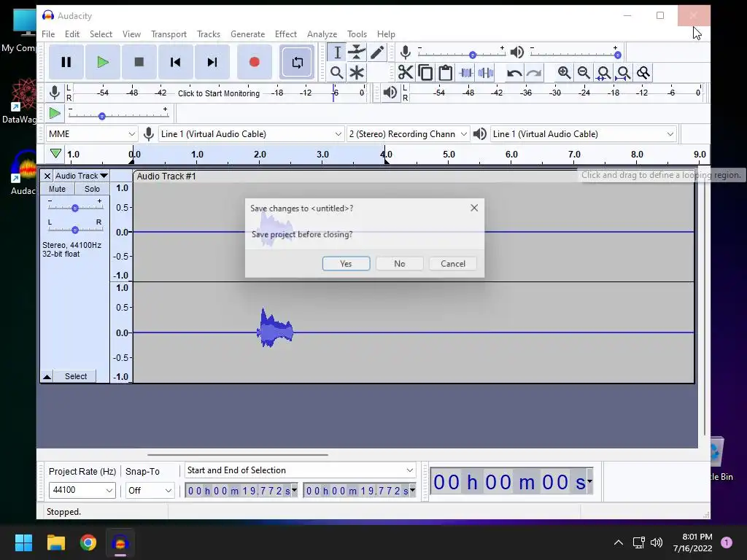Viewport: 747px width, 560px height.
Task: Click the recording meter microphone icon
Action: coord(55,93)
